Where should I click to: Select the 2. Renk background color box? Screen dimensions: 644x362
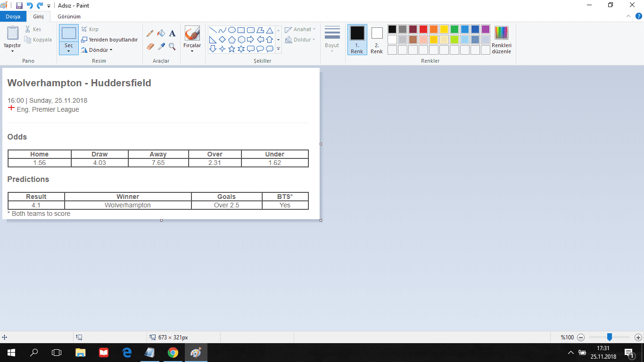377,40
